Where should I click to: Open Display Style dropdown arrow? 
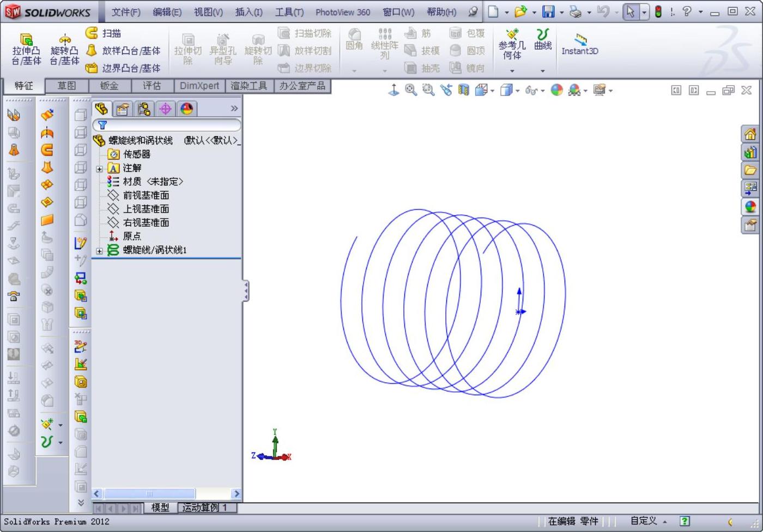(517, 90)
